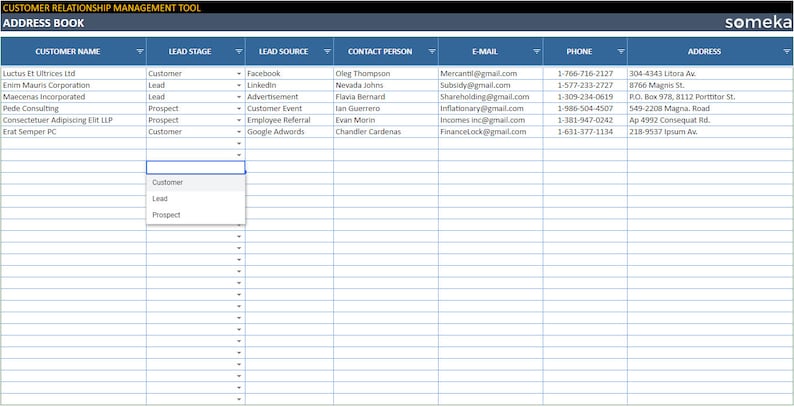Select address Ap 4992 Consequat Rd.
This screenshot has width=794, height=407.
pos(710,120)
